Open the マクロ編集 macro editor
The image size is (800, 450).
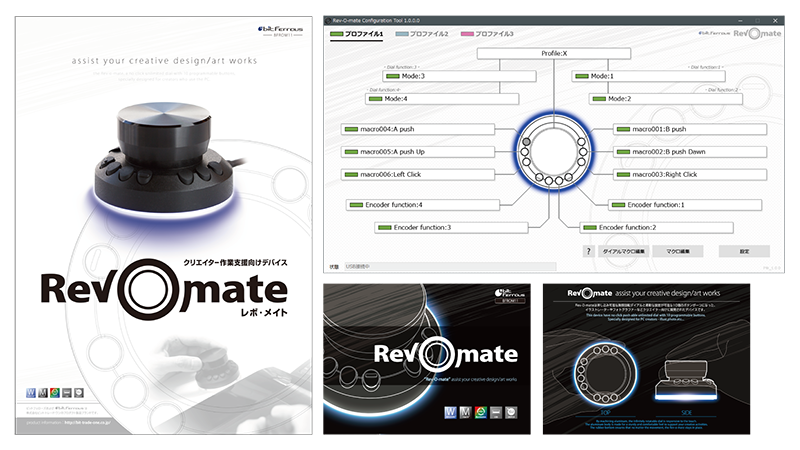tap(678, 251)
